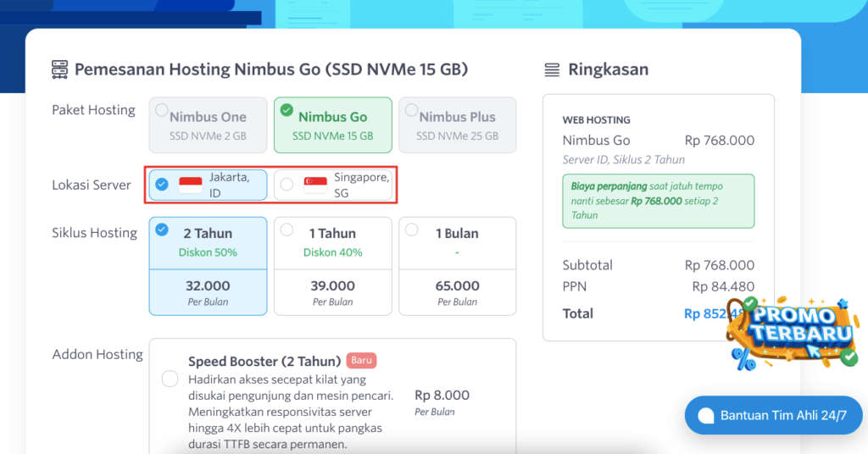Viewport: 868px width, 454px height.
Task: Click the Ringkasan heading
Action: pyautogui.click(x=608, y=69)
